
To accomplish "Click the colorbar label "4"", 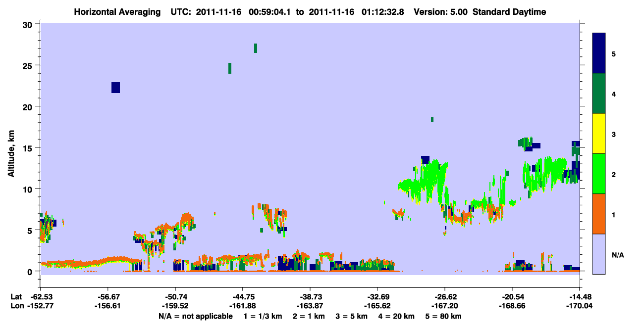I will point(614,94).
